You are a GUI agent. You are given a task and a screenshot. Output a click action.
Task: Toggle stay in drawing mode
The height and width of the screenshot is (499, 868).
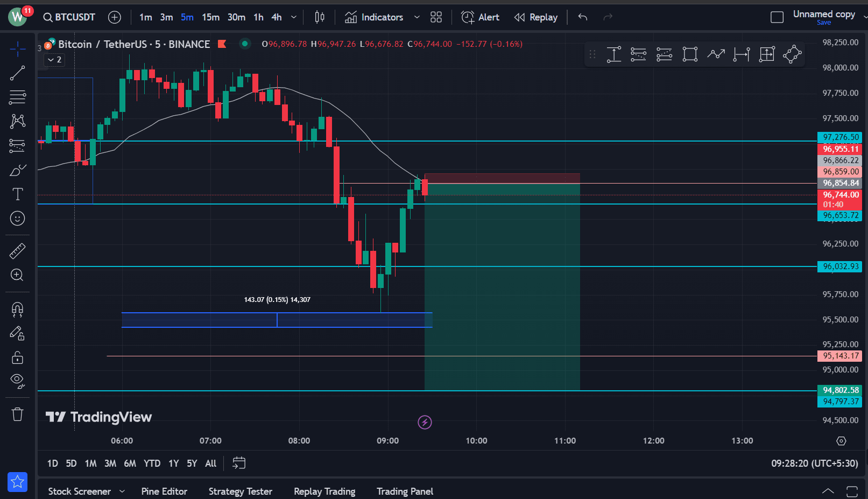pyautogui.click(x=17, y=334)
